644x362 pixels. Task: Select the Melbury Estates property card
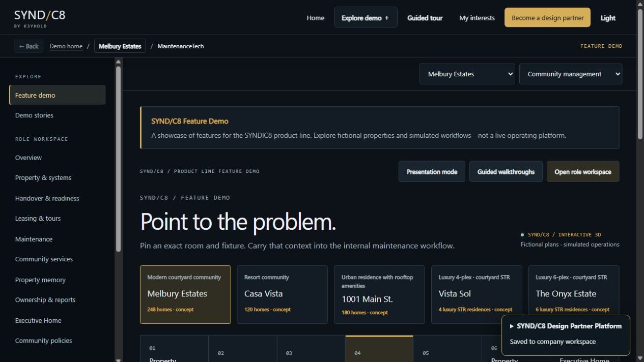[x=185, y=294]
